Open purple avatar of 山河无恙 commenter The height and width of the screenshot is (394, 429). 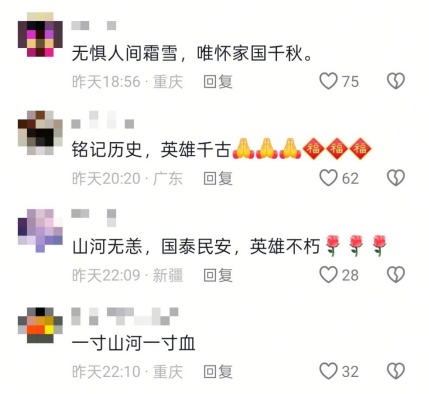(40, 230)
